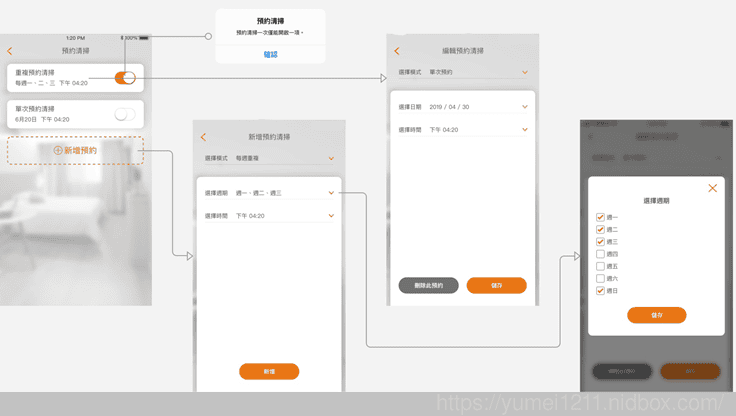This screenshot has width=736, height=416.
Task: Turn off 重複預約清掃 switch
Action: pyautogui.click(x=125, y=78)
